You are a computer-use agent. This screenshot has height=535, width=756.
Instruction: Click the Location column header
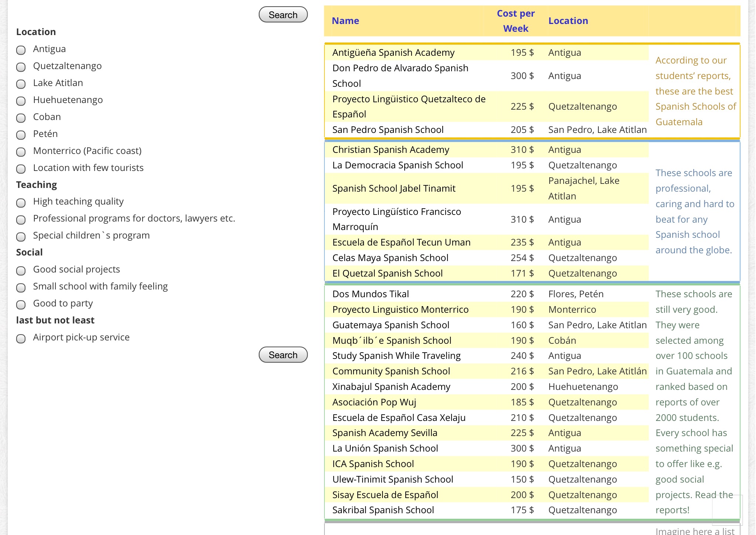(568, 21)
